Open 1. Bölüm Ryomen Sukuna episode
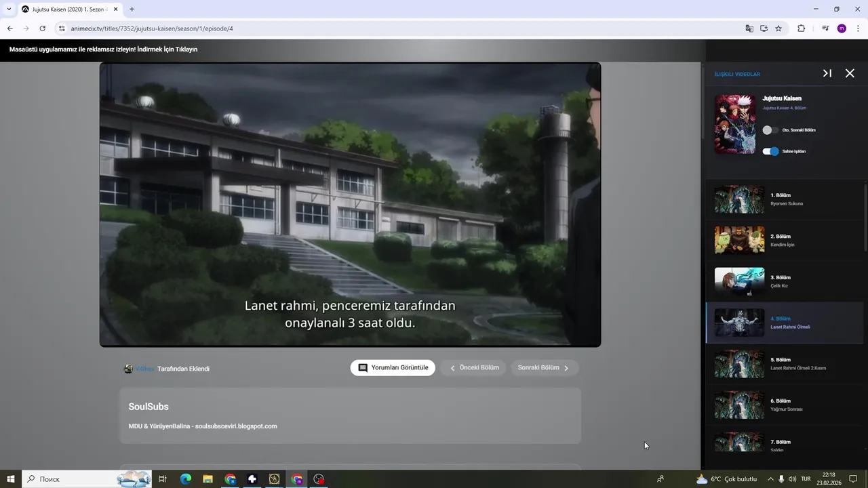The width and height of the screenshot is (868, 488). click(785, 199)
